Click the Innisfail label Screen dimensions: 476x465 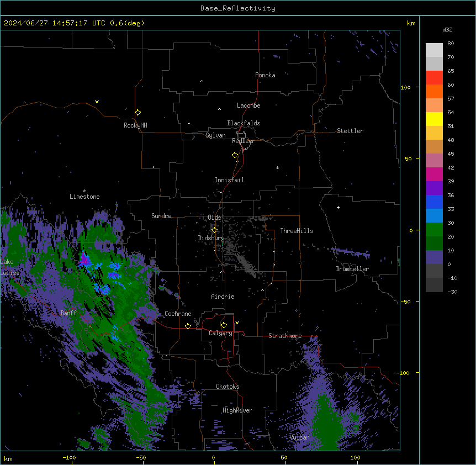tap(229, 180)
